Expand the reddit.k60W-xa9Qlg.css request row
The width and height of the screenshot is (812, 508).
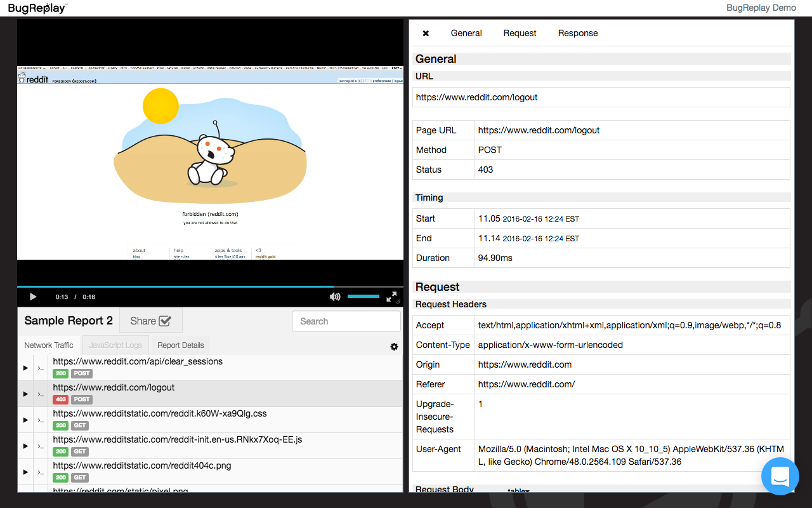(x=26, y=420)
